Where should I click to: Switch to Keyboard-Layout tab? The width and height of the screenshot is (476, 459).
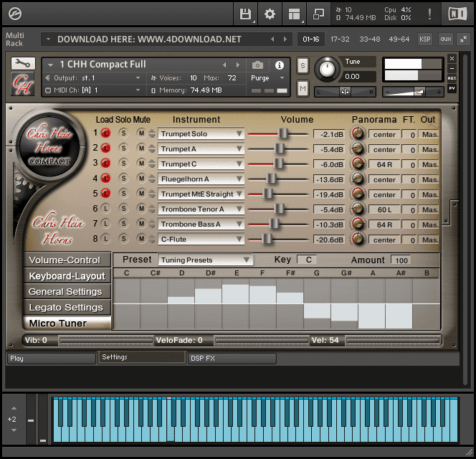click(x=67, y=276)
